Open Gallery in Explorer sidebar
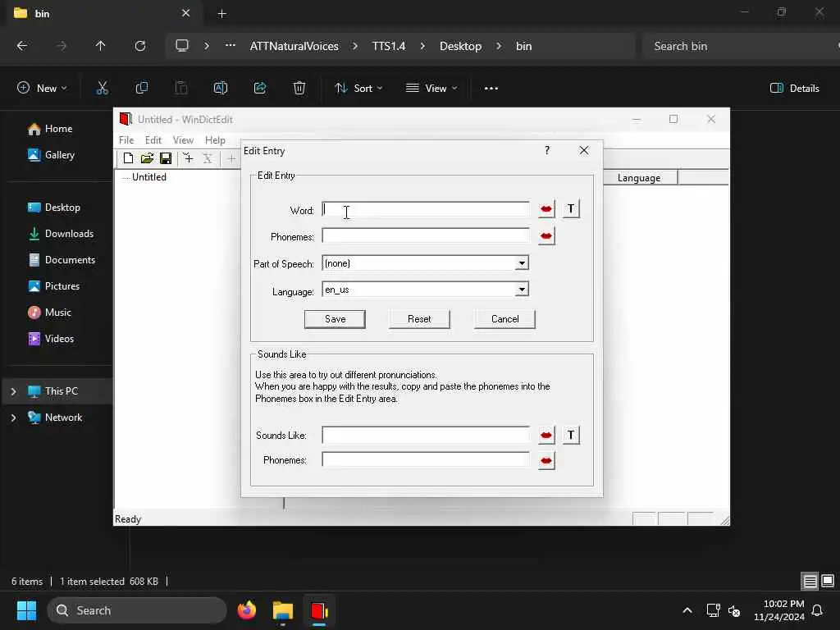840x630 pixels. (x=59, y=155)
